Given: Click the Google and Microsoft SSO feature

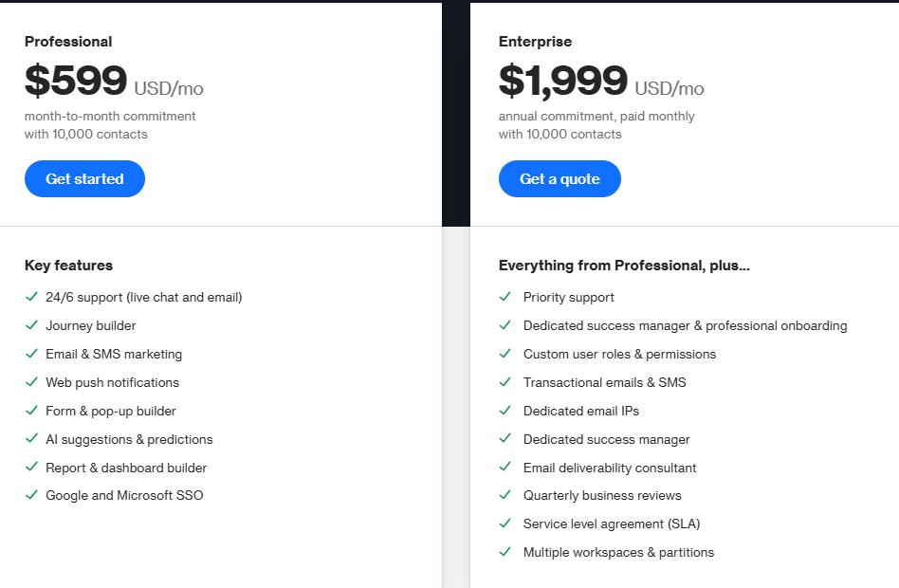Looking at the screenshot, I should [124, 495].
